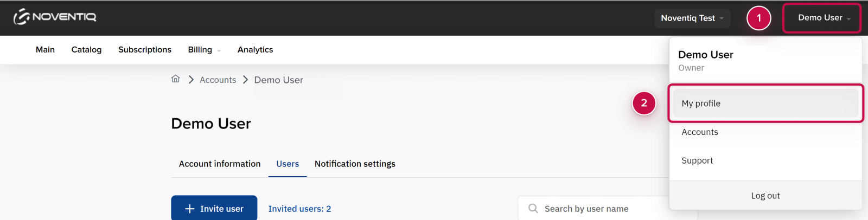Open the Analytics section

click(255, 50)
